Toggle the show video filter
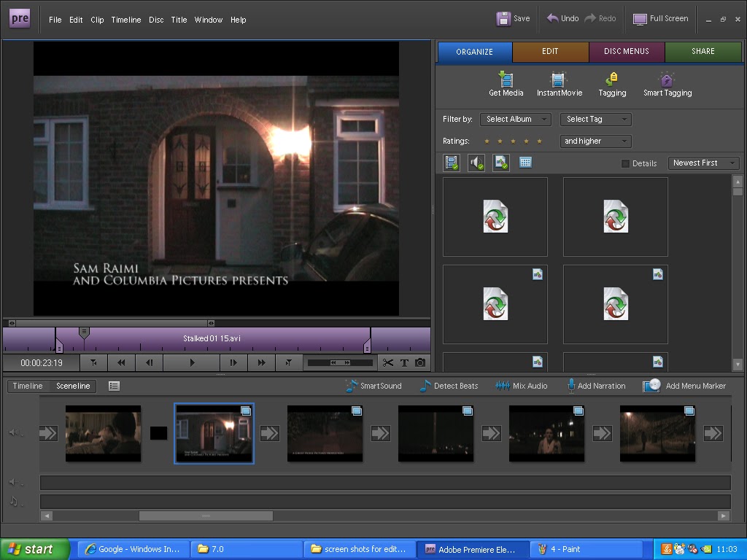Screen dimensions: 747x560 tap(451, 163)
